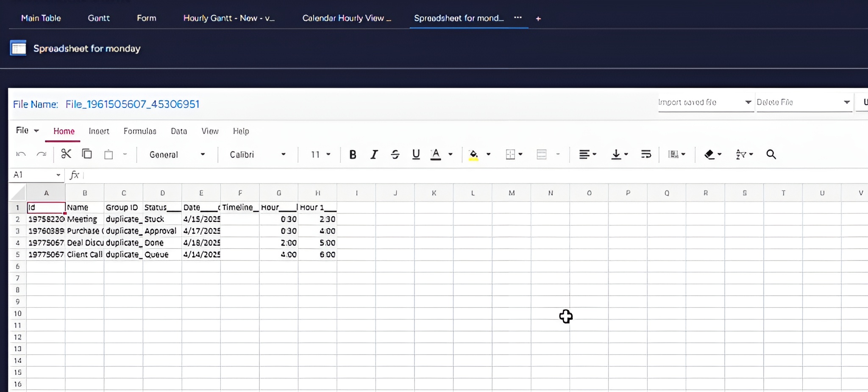Viewport: 868px width, 392px height.
Task: Switch to the Insert ribbon tab
Action: pos(99,131)
